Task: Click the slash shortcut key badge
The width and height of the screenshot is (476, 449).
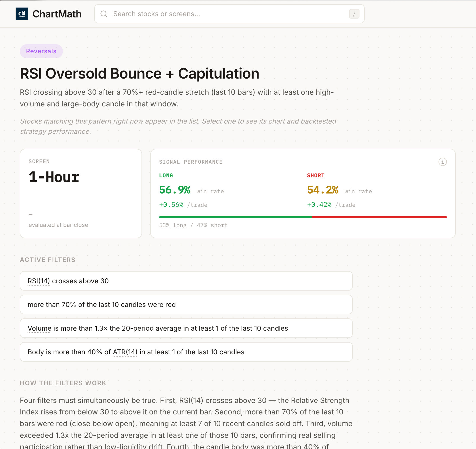Action: click(354, 14)
